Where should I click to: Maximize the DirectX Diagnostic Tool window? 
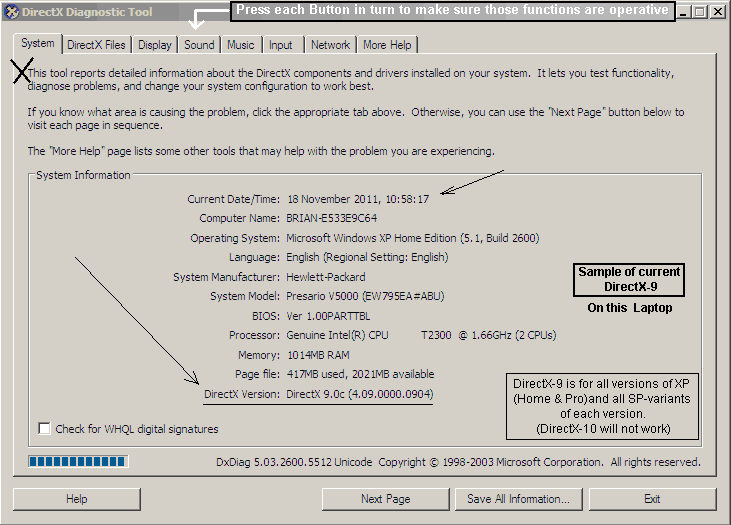tap(700, 12)
